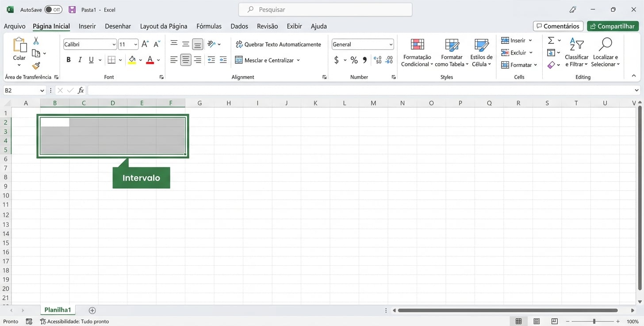This screenshot has height=326, width=644.
Task: Open the Name Box dropdown arrow
Action: 42,90
